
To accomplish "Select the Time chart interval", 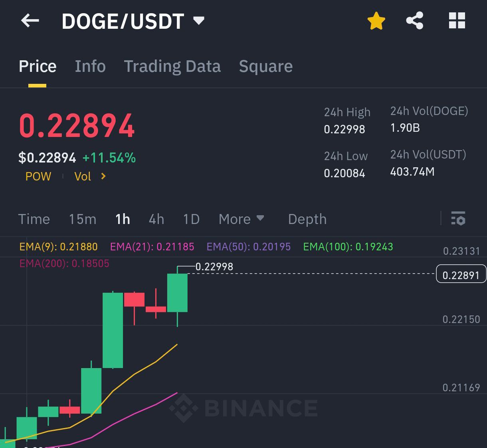I will pos(34,219).
